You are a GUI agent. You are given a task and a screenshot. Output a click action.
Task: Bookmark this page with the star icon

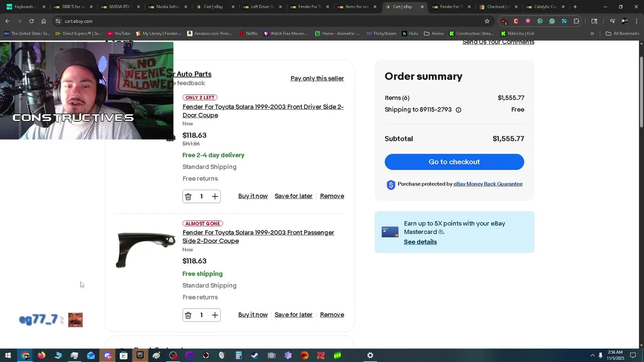[487, 21]
